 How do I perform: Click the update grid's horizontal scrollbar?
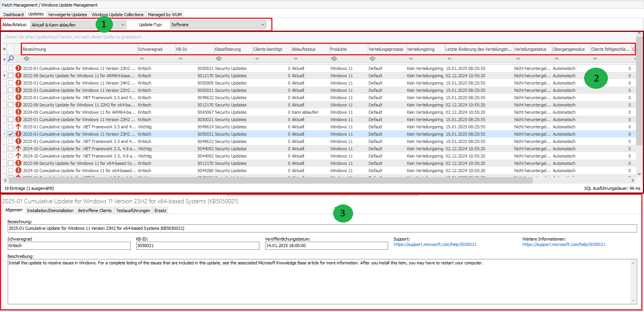(269, 180)
